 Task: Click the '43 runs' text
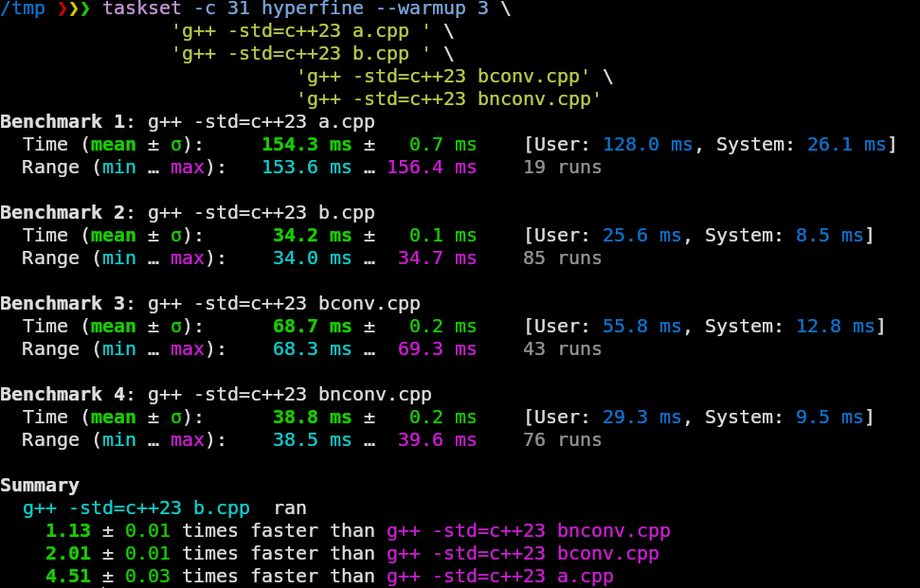pyautogui.click(x=562, y=349)
